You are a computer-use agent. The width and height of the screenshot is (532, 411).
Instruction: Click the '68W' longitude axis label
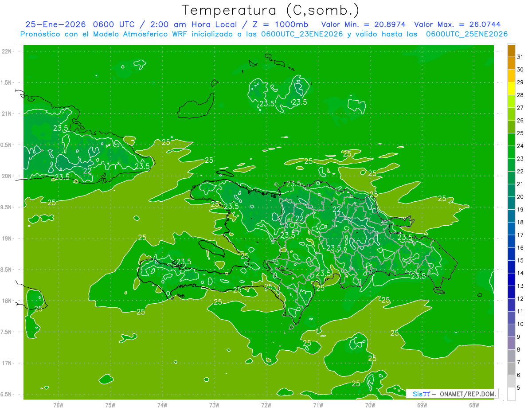pyautogui.click(x=474, y=405)
